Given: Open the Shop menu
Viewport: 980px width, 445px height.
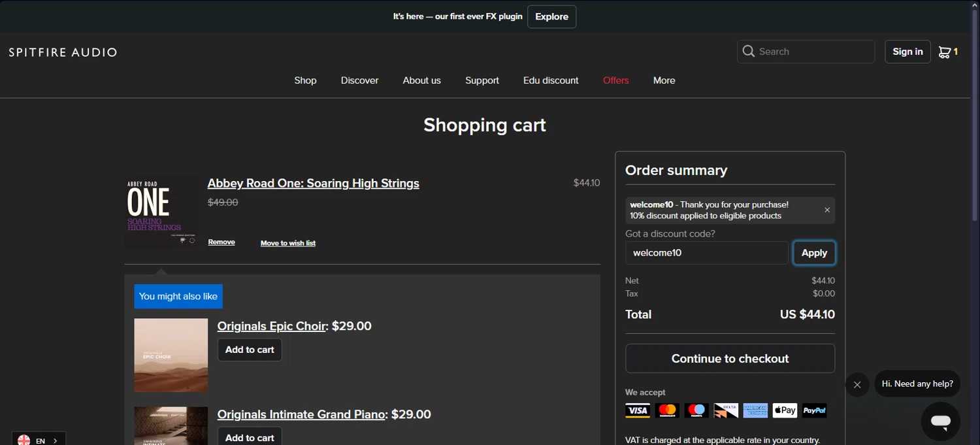Looking at the screenshot, I should (305, 80).
